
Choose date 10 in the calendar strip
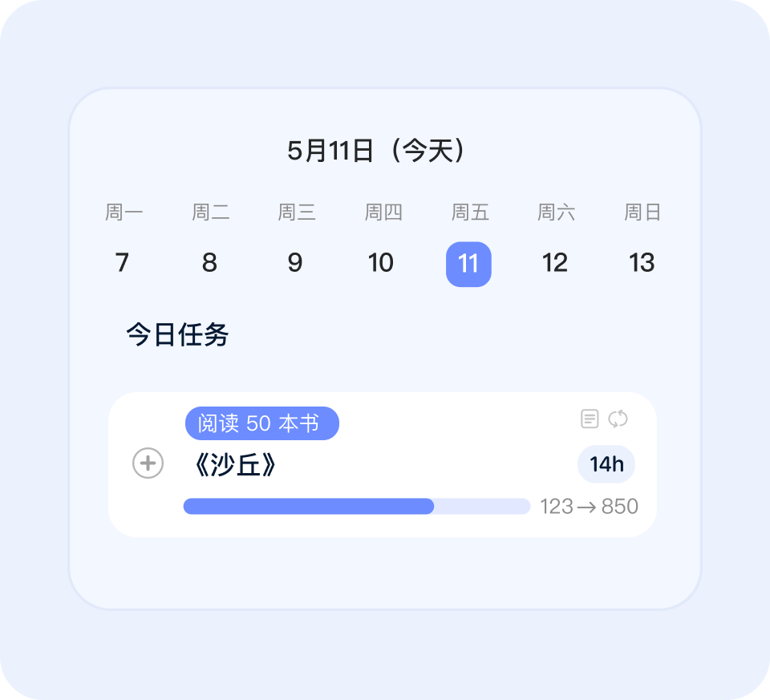(381, 263)
